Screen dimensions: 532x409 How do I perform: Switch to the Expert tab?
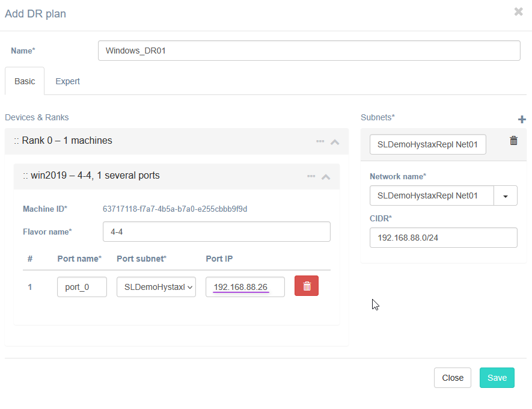click(67, 81)
